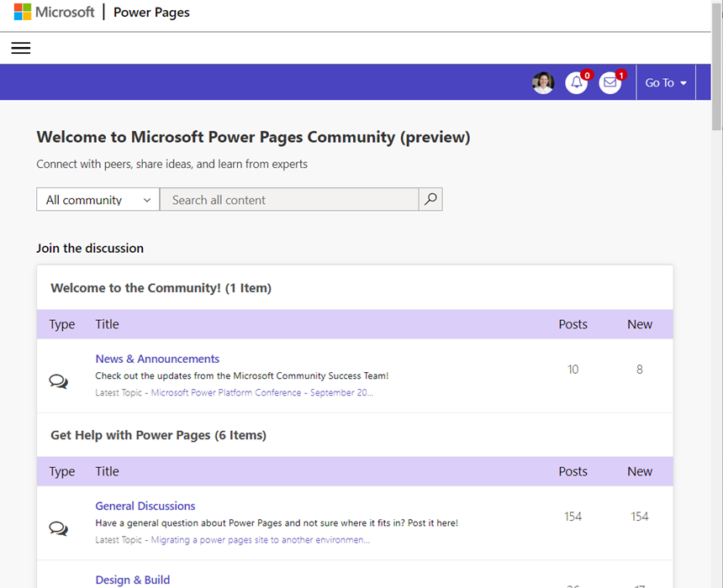The height and width of the screenshot is (588, 723).
Task: Click the Join the discussion heading
Action: pyautogui.click(x=90, y=249)
